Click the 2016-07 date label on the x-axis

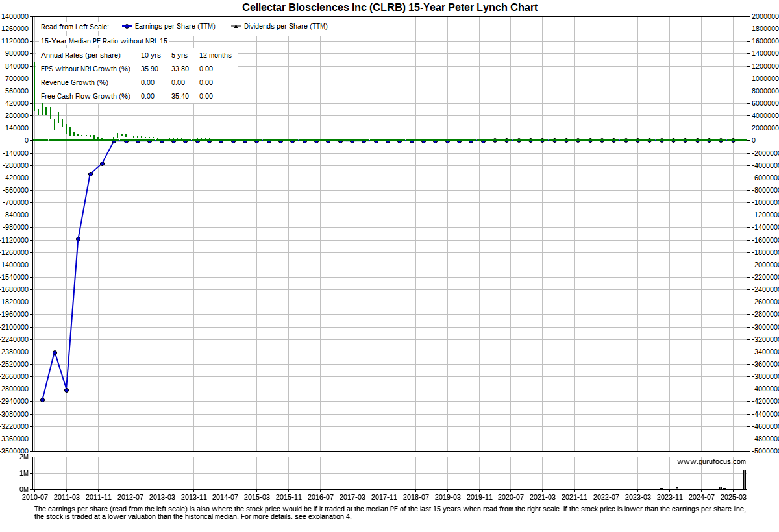[321, 496]
